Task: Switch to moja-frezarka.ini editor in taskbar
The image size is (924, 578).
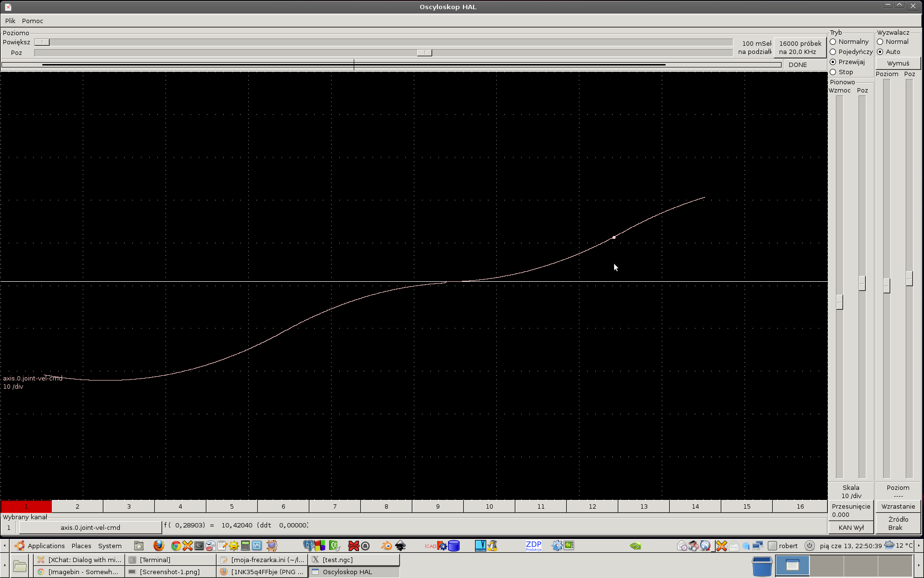Action: (262, 560)
